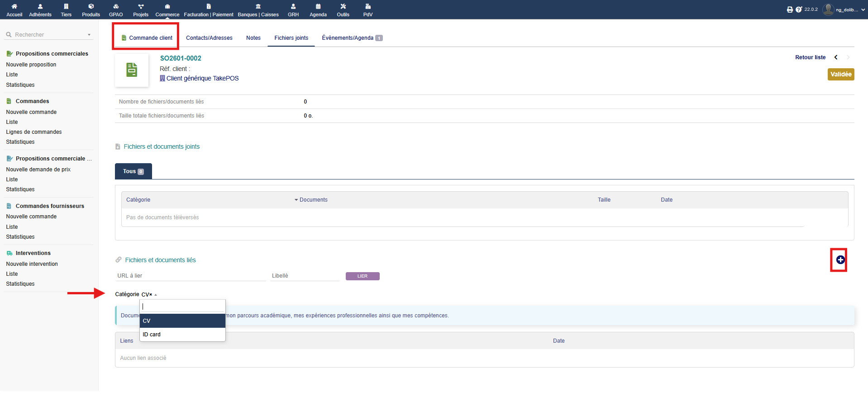The image size is (868, 401).
Task: Click the print icon in top bar
Action: [790, 9]
